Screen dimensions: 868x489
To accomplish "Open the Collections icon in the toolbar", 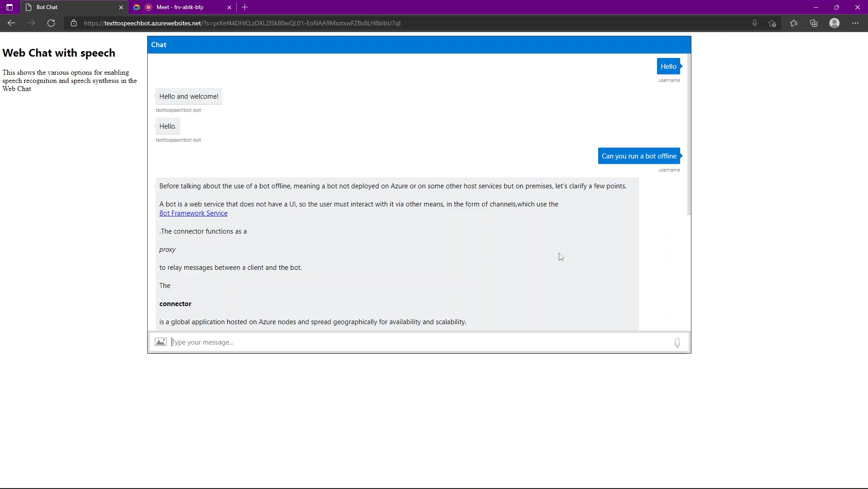I will (814, 23).
